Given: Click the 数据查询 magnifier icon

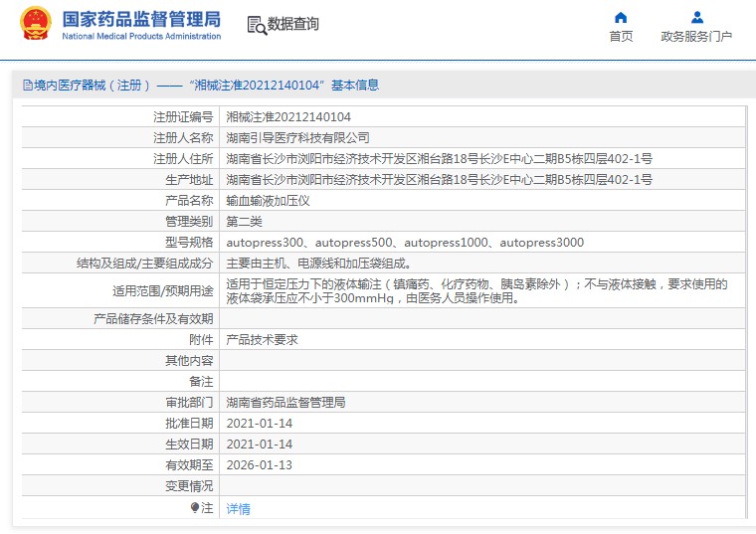Looking at the screenshot, I should 256,25.
